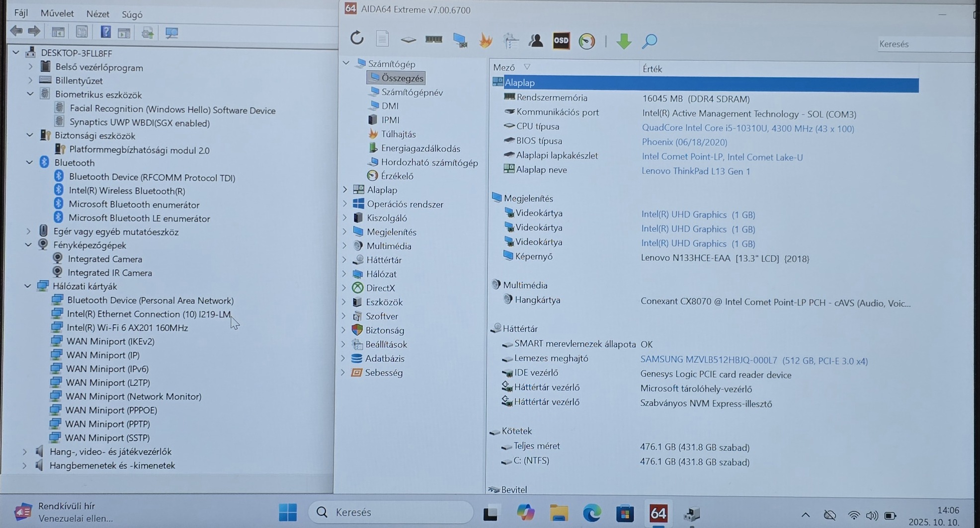Expand the DirectX node in AIDA64 tree

coord(344,288)
